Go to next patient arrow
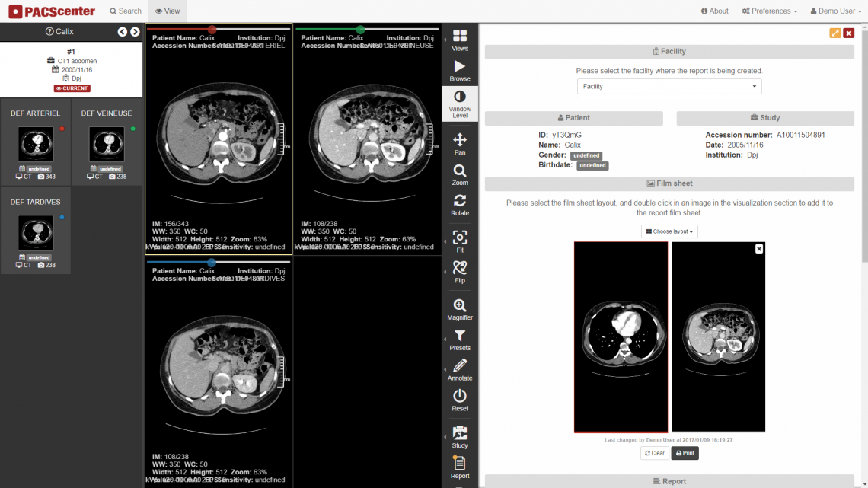 (135, 32)
